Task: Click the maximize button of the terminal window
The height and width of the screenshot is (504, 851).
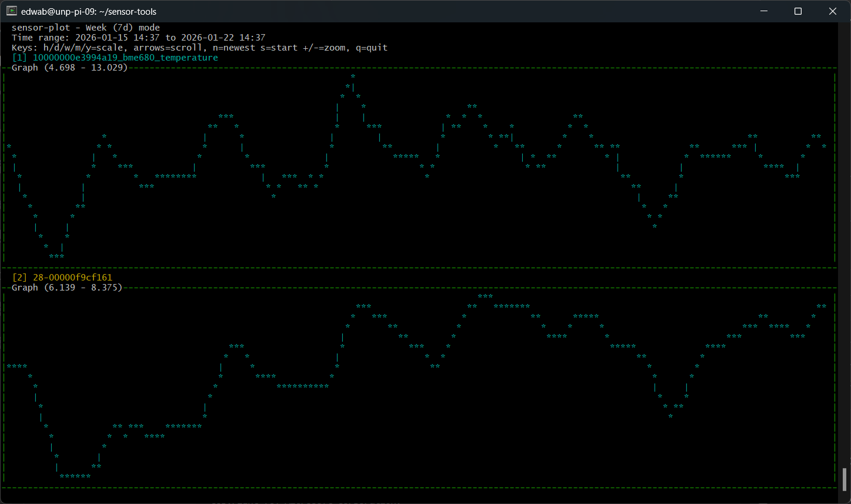Action: [x=798, y=11]
